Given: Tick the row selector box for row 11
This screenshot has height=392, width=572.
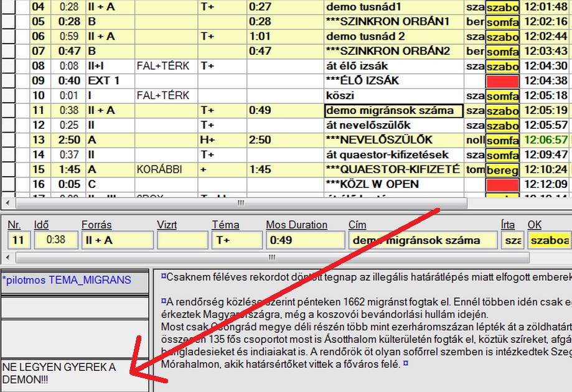Looking at the screenshot, I should (x=8, y=111).
